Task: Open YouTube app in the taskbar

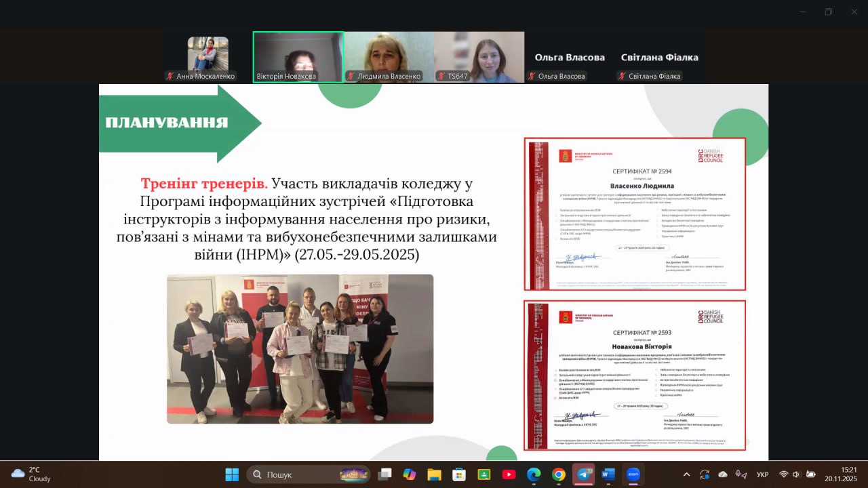Action: [x=509, y=474]
